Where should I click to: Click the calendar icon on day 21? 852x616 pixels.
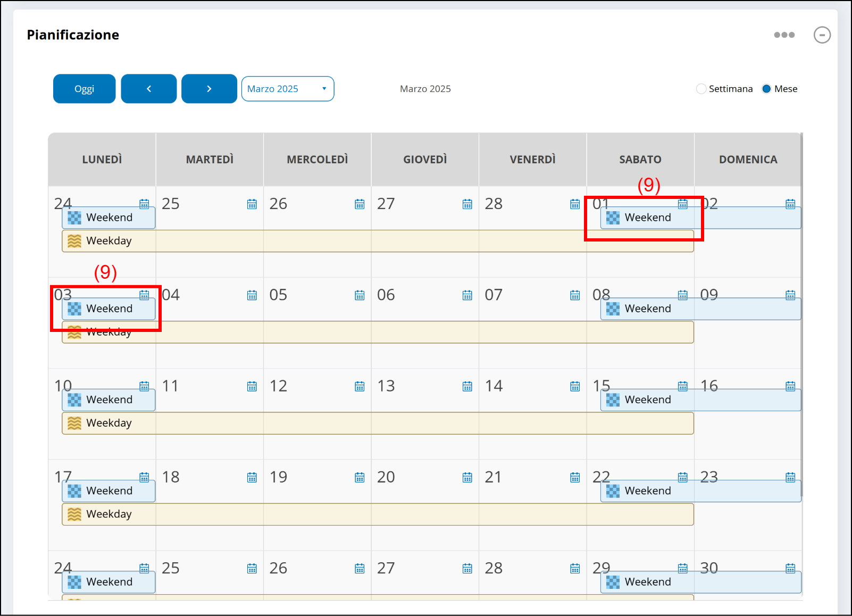[x=575, y=477]
